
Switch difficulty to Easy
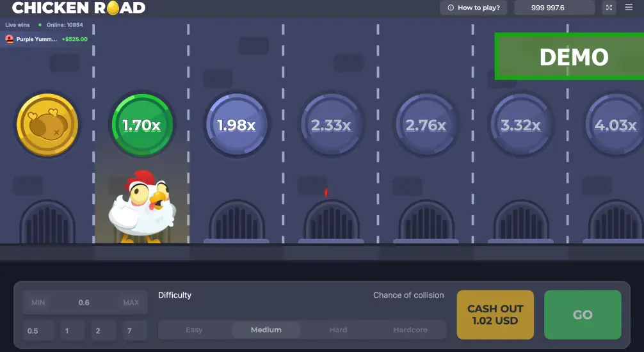pos(194,330)
